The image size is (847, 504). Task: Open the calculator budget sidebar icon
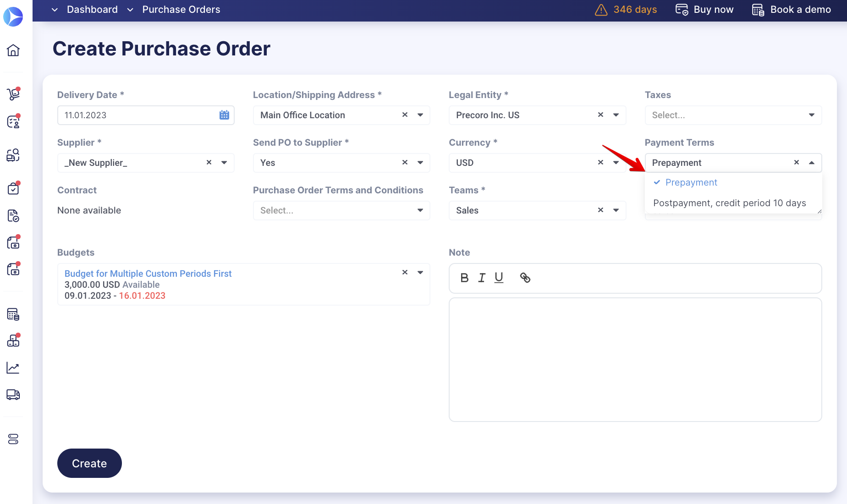pos(13,314)
